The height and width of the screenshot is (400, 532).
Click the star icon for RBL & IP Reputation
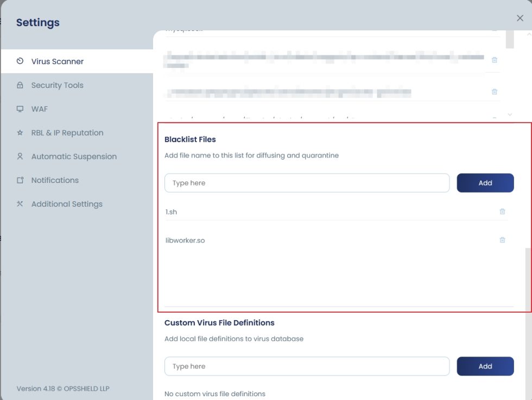click(x=20, y=133)
